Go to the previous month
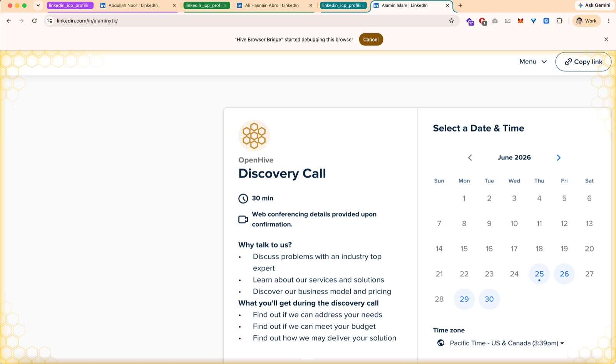Image resolution: width=616 pixels, height=364 pixels. [x=470, y=157]
